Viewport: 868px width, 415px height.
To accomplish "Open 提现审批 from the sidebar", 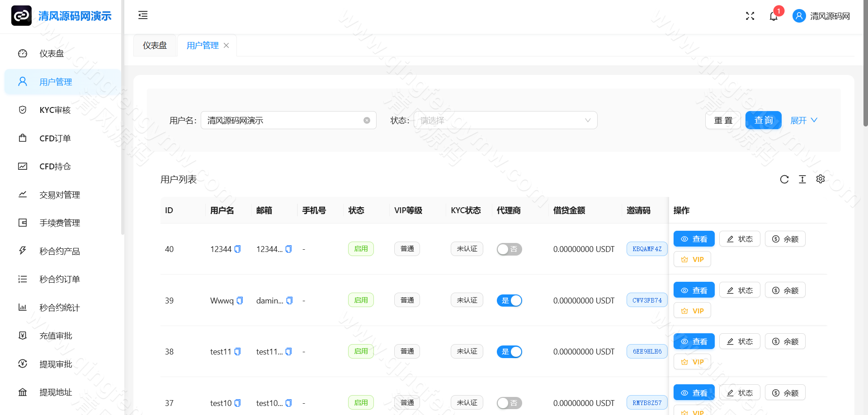I will pos(56,364).
